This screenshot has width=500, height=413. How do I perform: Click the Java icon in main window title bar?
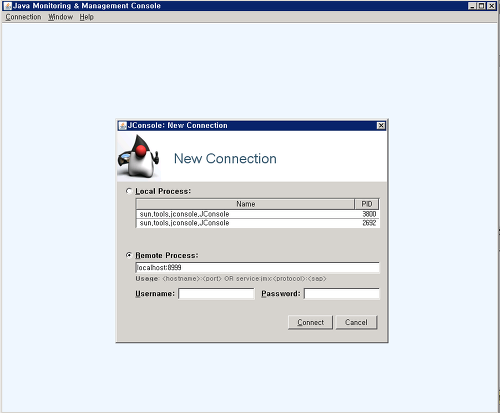[7, 6]
